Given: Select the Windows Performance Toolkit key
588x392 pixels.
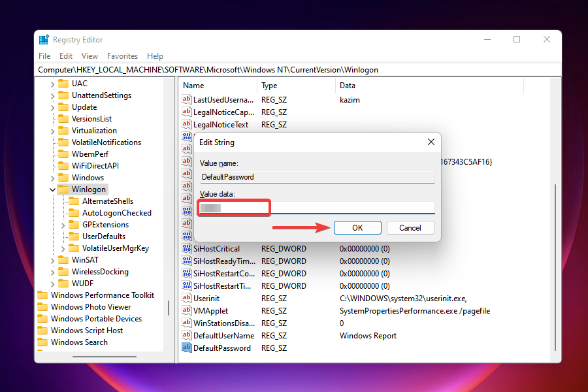Looking at the screenshot, I should click(103, 295).
